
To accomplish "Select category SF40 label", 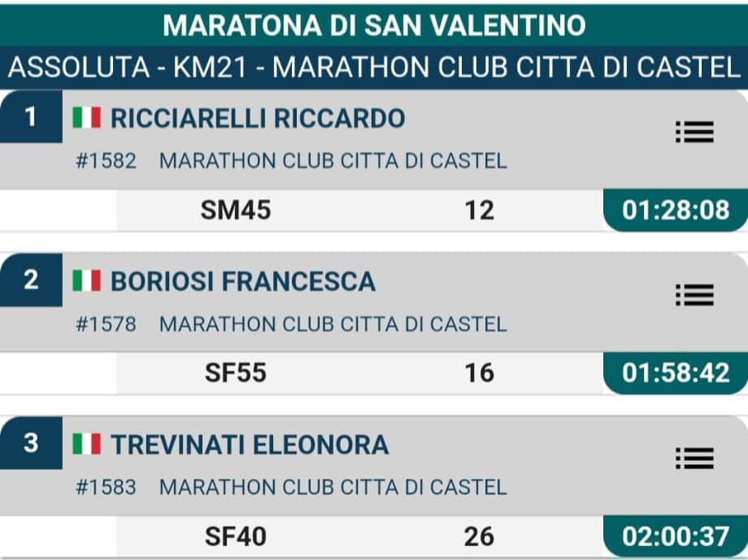I will [236, 536].
